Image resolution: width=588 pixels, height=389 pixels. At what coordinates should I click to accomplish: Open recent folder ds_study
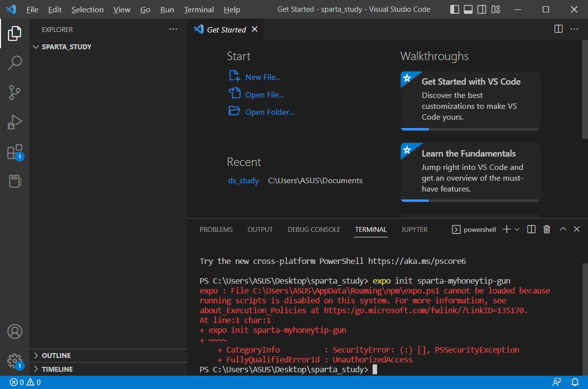tap(243, 180)
